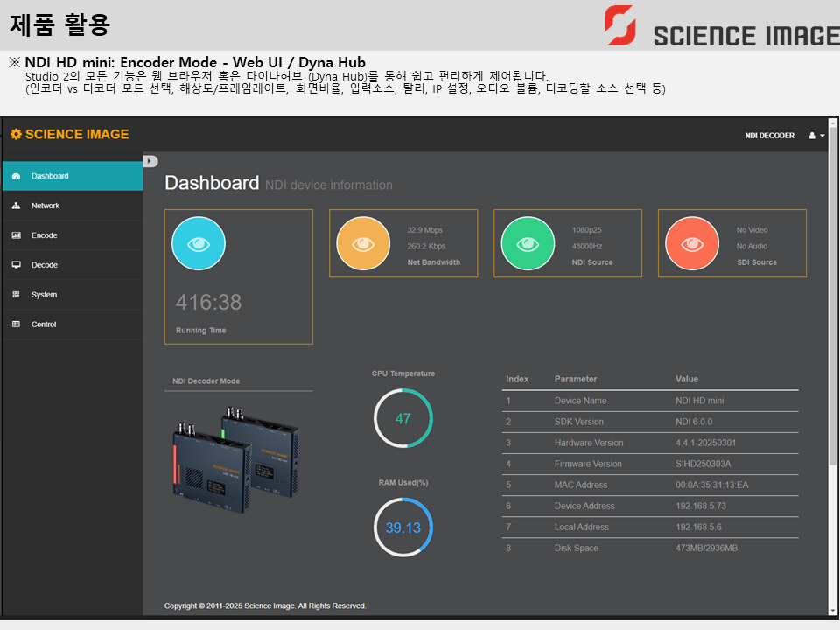Go to the Decode section

point(73,265)
